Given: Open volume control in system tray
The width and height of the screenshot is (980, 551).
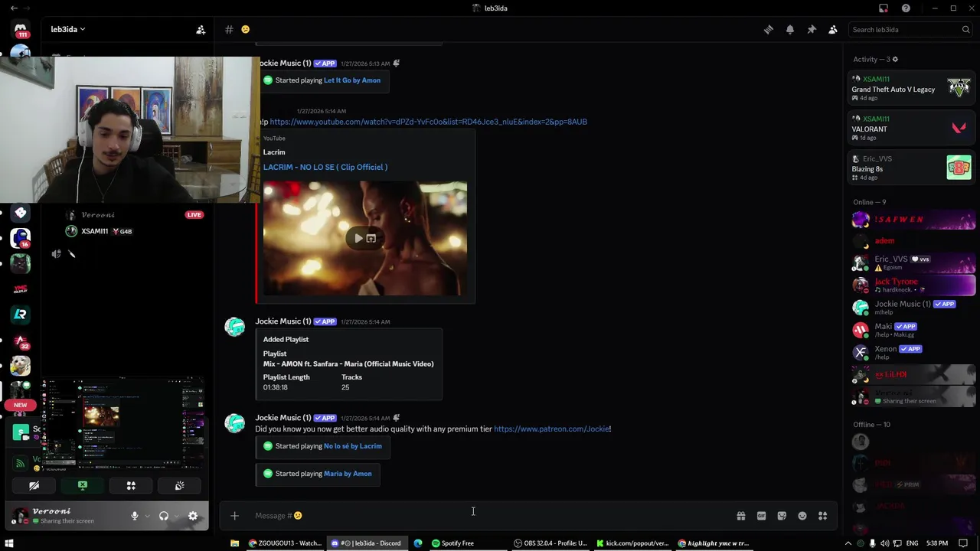Looking at the screenshot, I should pos(884,543).
